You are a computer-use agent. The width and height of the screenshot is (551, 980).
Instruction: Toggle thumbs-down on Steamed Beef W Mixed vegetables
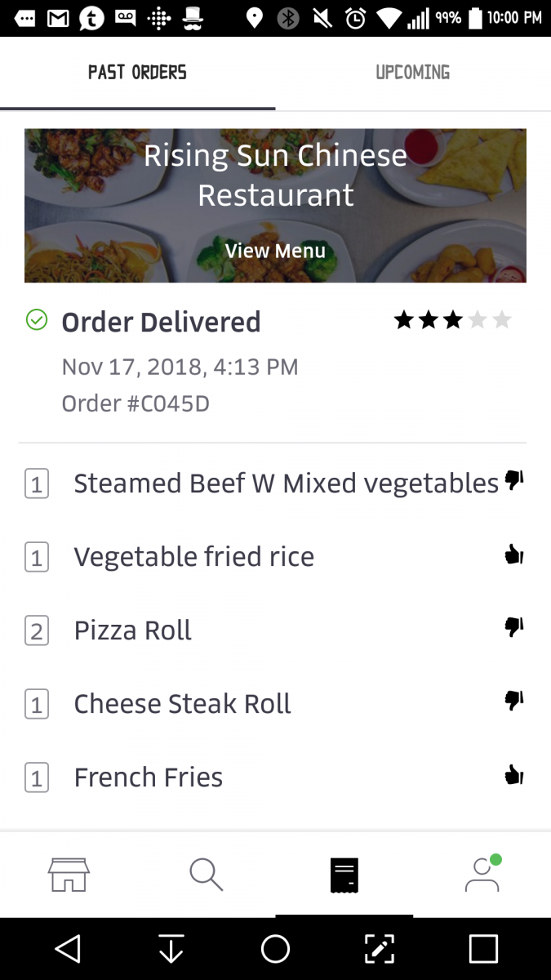tap(513, 481)
